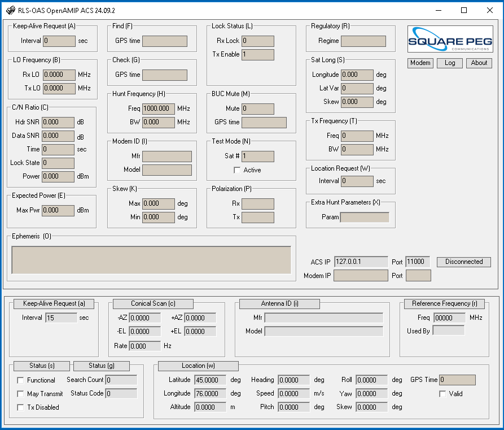504x430 pixels.
Task: Check the May Transmit checkbox
Action: [x=20, y=394]
